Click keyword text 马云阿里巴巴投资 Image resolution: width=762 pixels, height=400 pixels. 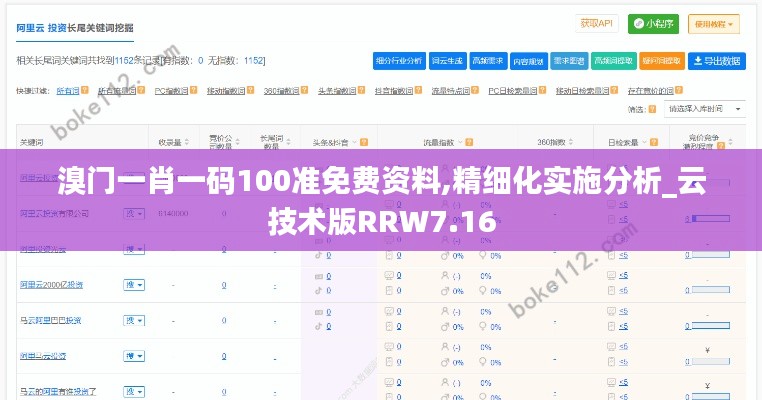[51, 320]
